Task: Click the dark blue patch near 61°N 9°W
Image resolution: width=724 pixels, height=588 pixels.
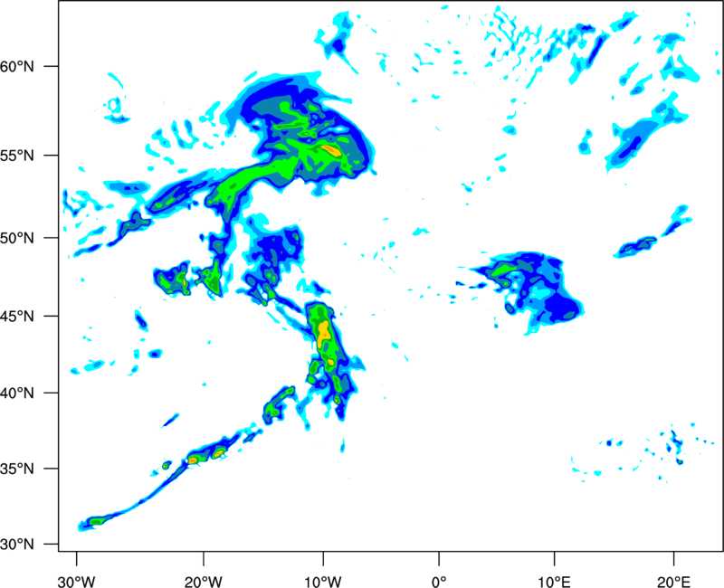Action: tap(338, 46)
